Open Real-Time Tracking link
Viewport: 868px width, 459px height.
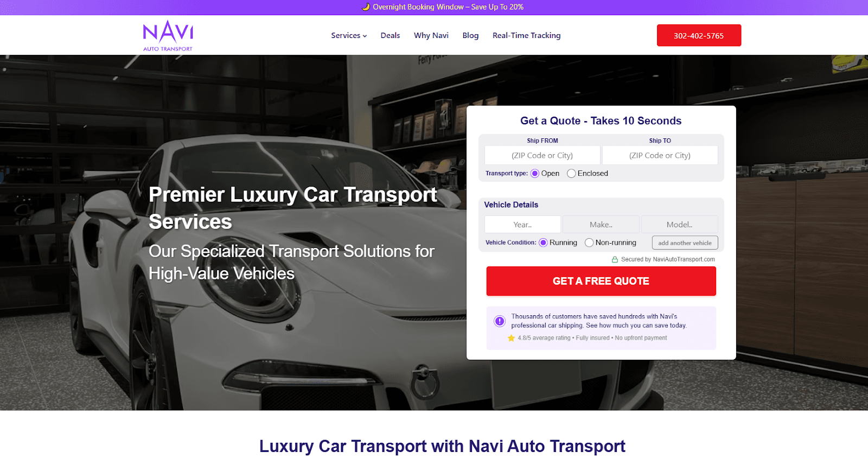click(x=527, y=35)
